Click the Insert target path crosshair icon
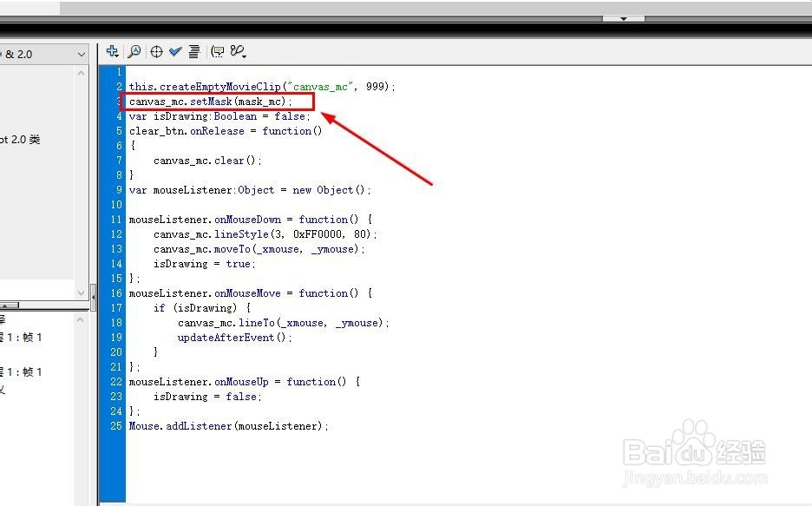 click(156, 51)
